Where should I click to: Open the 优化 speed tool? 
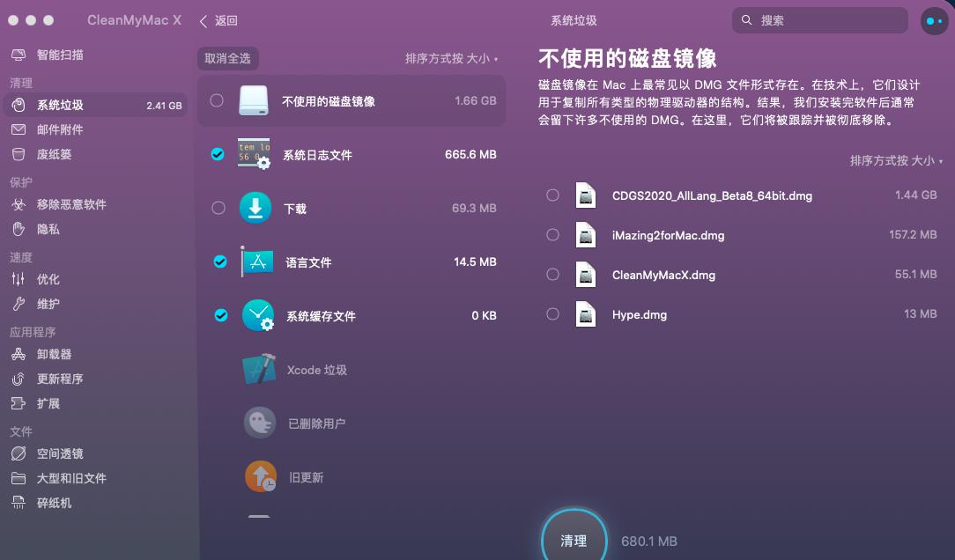[48, 279]
